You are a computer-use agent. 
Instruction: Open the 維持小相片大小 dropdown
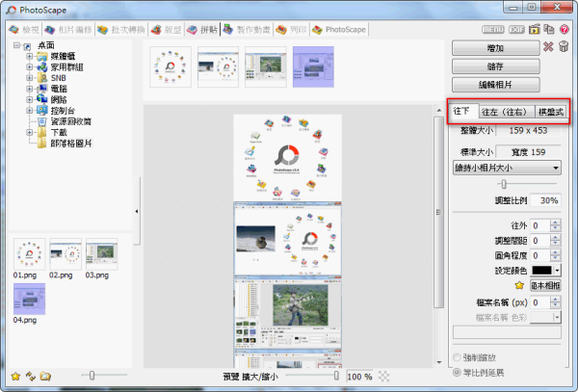point(507,168)
